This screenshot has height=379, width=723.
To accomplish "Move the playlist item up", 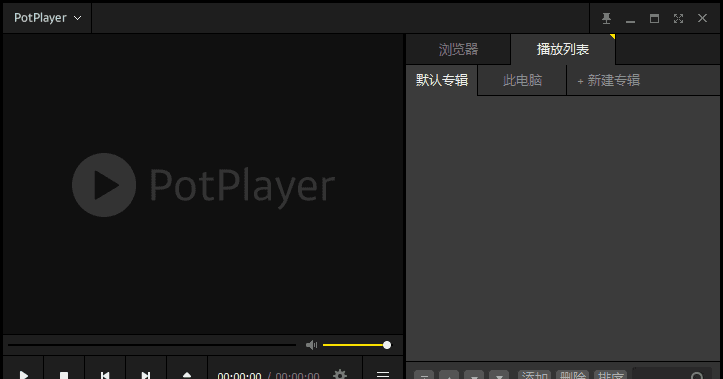I will 449,375.
